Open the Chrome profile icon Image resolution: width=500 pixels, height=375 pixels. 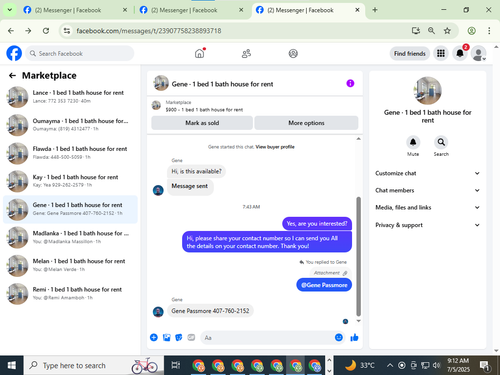tap(471, 31)
